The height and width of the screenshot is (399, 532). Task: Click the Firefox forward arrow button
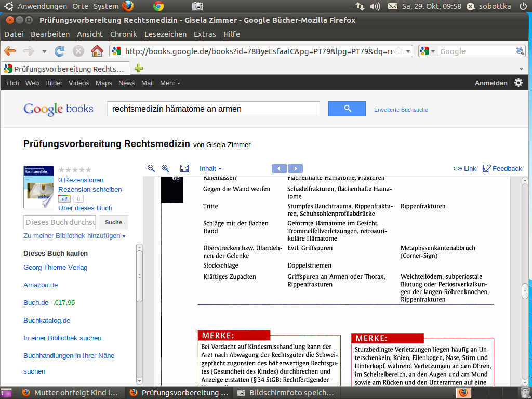point(29,51)
